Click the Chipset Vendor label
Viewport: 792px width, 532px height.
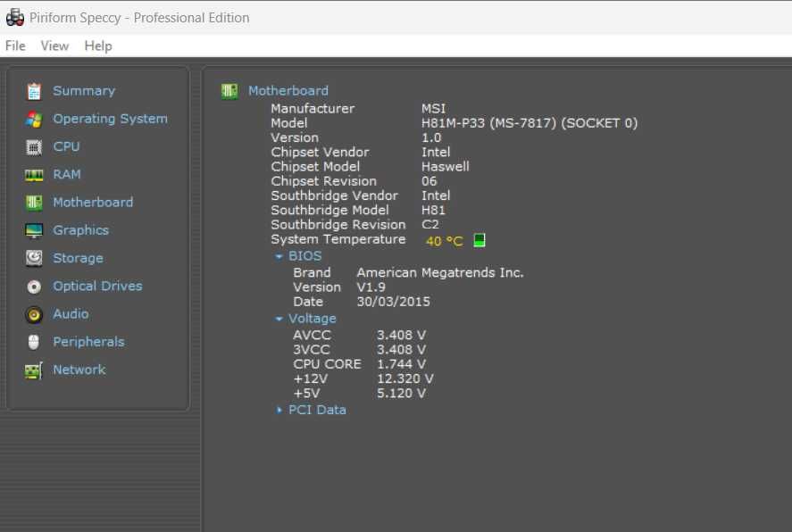pos(320,152)
